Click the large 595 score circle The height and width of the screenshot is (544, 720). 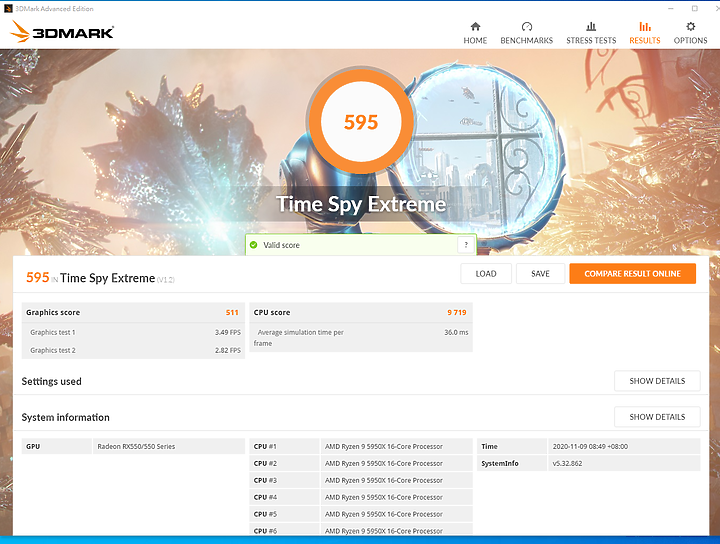click(361, 121)
